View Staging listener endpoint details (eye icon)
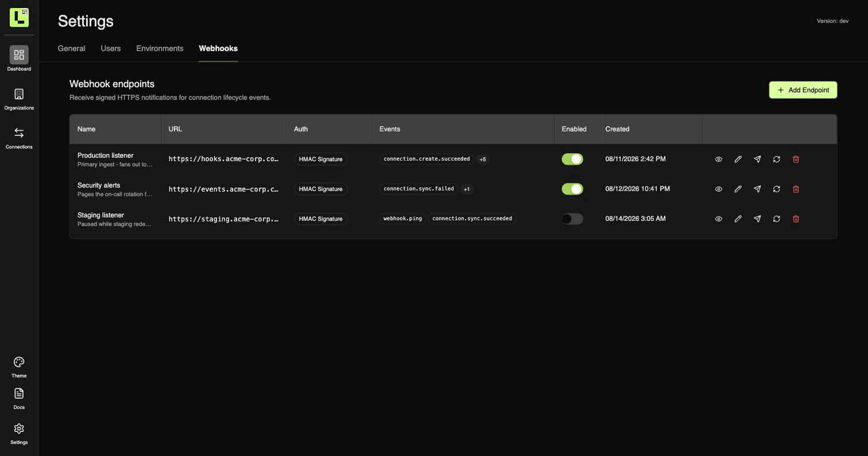Image resolution: width=868 pixels, height=456 pixels. pos(719,219)
